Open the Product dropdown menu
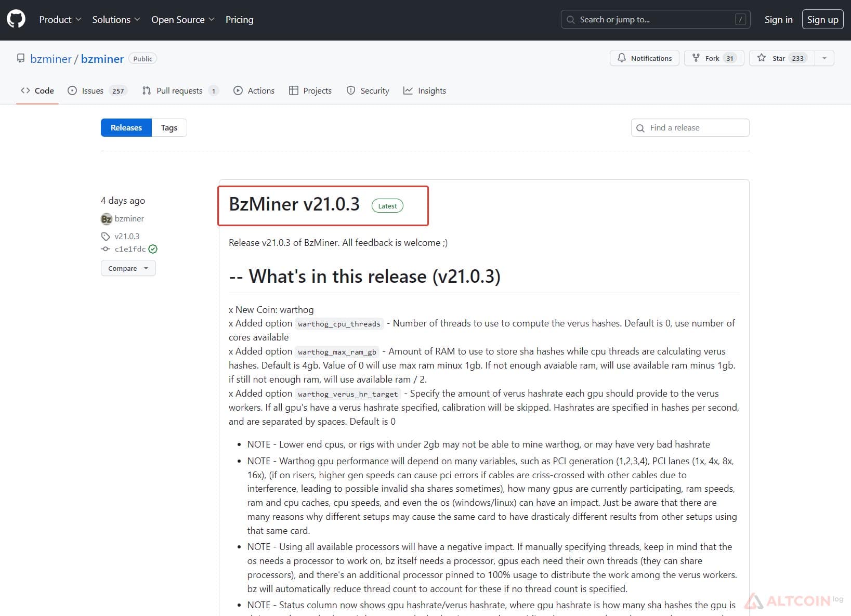851x616 pixels. coord(60,19)
